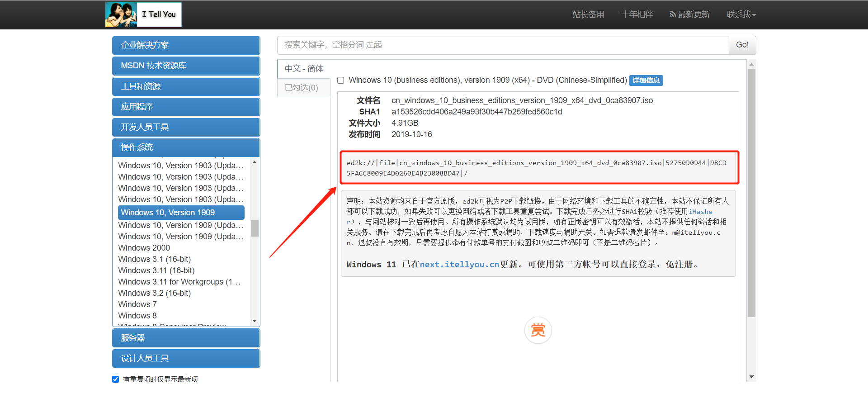Viewport: 868px width, 408px height.
Task: Click the 十年相伴 menu item
Action: point(637,14)
